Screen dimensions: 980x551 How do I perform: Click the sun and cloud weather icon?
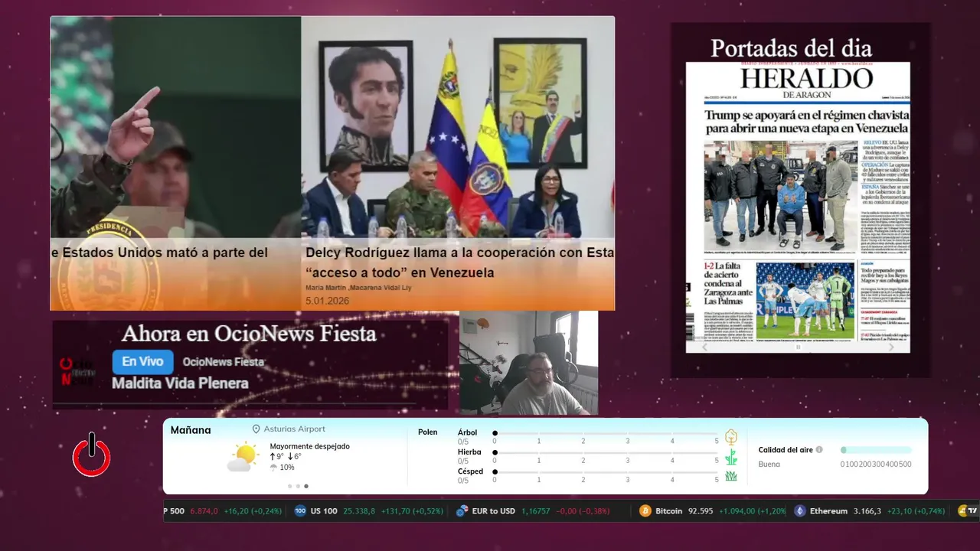(243, 457)
